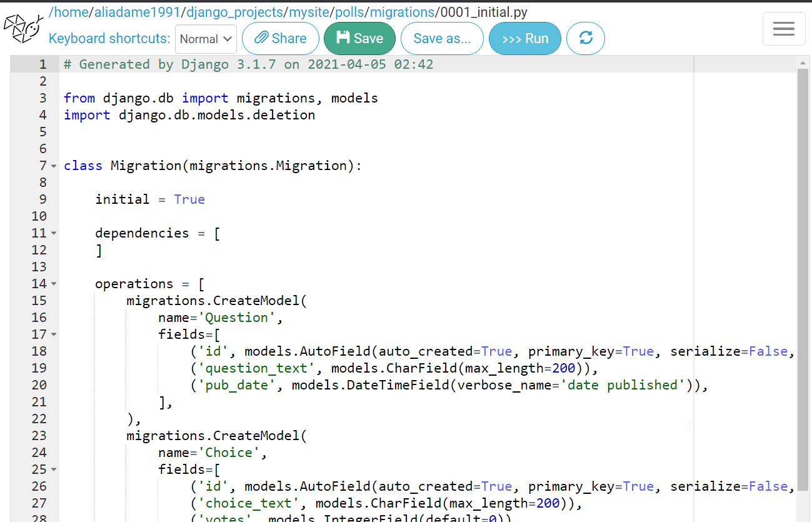This screenshot has width=812, height=522.
Task: Collapse the fields fold on line 25
Action: click(x=54, y=470)
